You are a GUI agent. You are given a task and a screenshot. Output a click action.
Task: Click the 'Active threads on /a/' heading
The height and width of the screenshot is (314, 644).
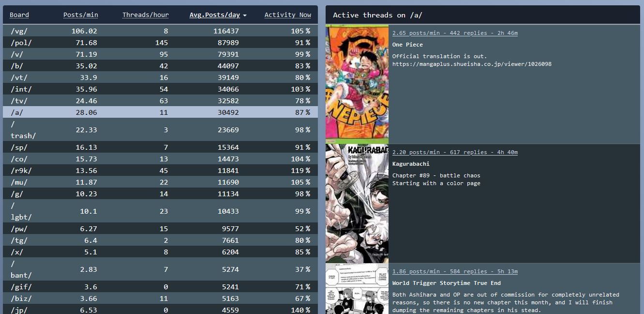(377, 15)
